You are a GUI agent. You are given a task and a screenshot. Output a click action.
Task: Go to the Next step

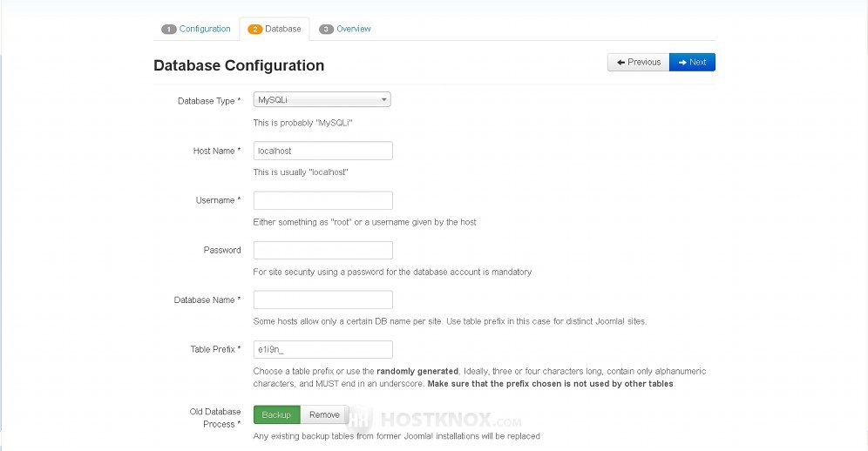[x=692, y=62]
